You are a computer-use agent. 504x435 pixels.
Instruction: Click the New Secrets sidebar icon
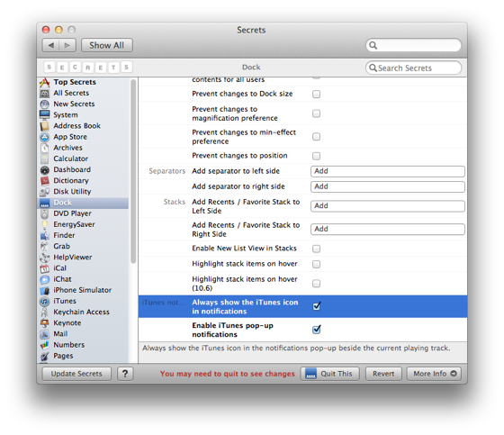(x=45, y=104)
